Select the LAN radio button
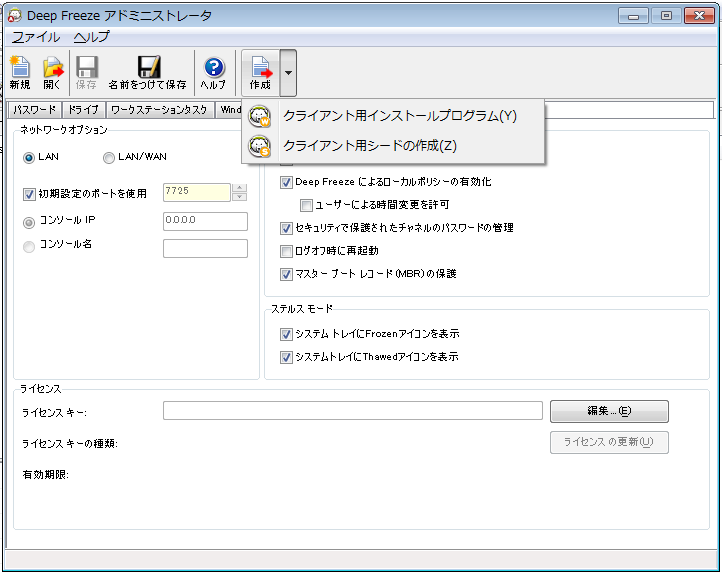Image resolution: width=722 pixels, height=572 pixels. 29,158
